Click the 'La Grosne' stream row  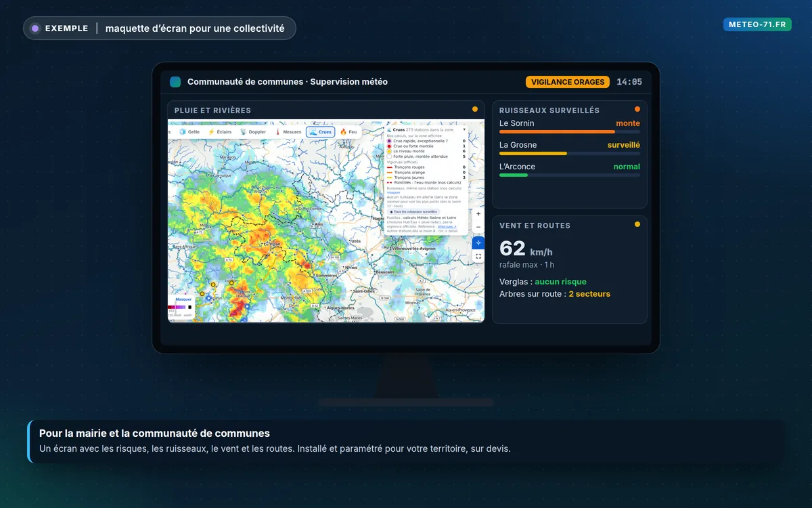click(570, 148)
